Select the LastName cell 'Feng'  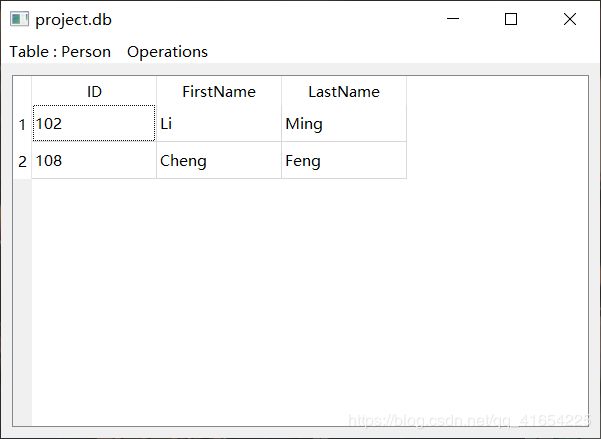coord(344,160)
